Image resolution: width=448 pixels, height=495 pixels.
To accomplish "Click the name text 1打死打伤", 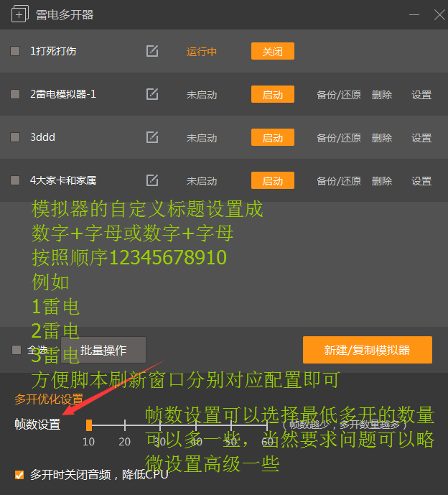I will (x=53, y=51).
